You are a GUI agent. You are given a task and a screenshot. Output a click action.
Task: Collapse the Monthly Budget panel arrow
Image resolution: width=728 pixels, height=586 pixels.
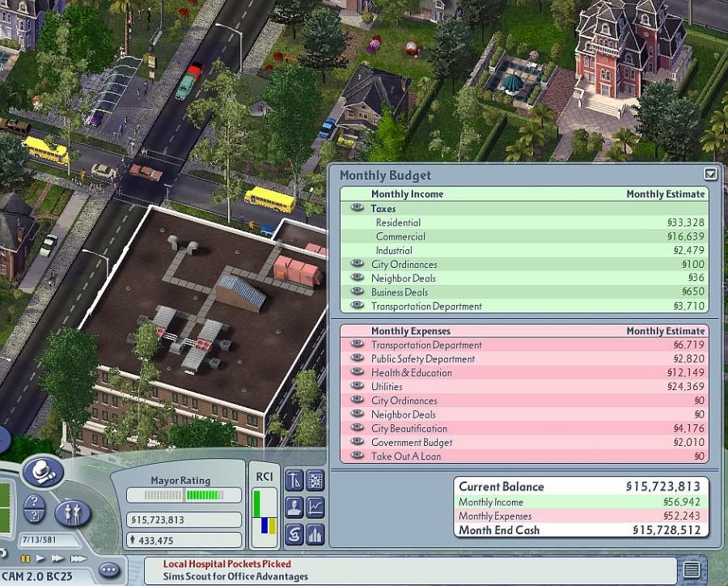click(710, 174)
